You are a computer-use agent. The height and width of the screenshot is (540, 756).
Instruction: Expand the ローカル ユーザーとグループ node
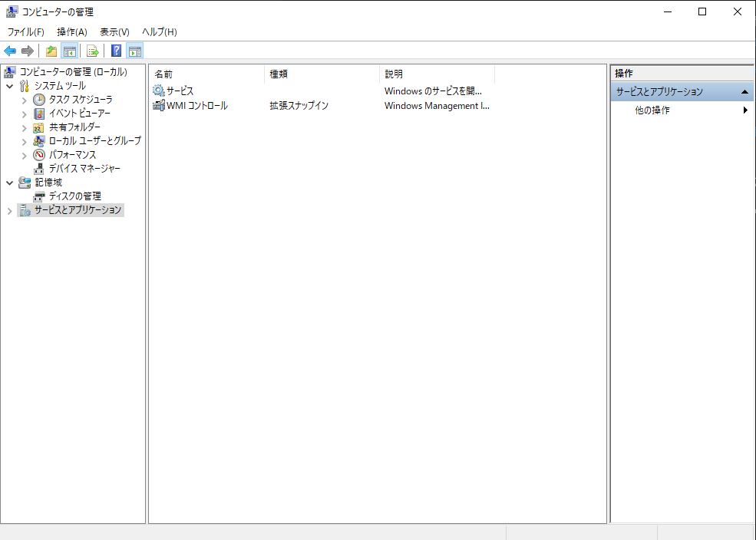coord(24,142)
